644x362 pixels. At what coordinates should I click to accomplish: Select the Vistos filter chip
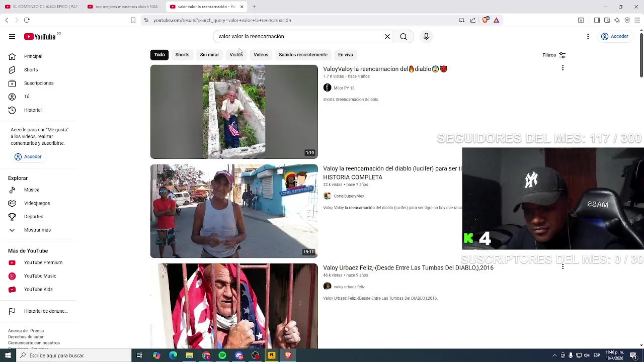[236, 55]
